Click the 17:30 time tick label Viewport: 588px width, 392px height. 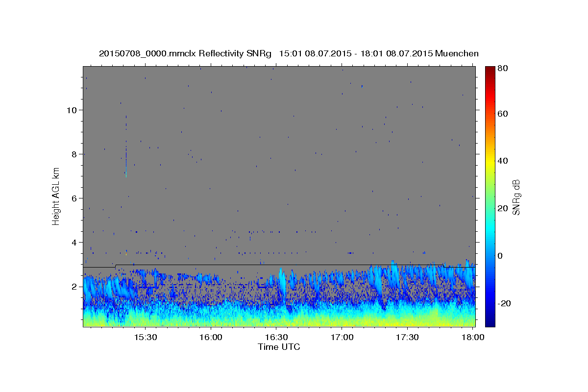(x=407, y=338)
